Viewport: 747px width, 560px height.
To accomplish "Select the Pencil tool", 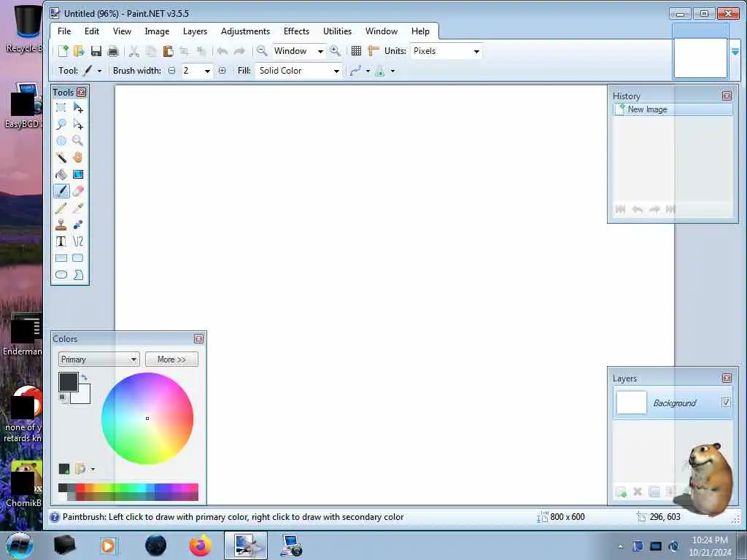I will [x=61, y=208].
